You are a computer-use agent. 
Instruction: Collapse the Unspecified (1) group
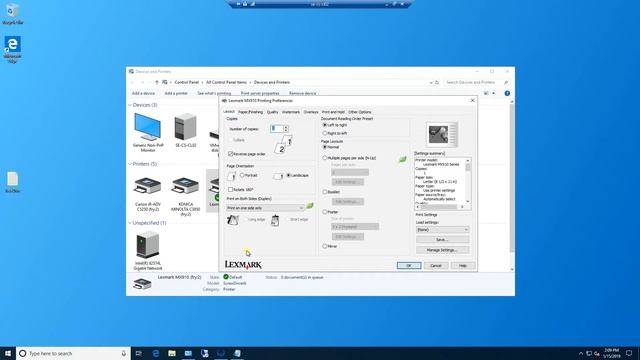click(x=130, y=223)
